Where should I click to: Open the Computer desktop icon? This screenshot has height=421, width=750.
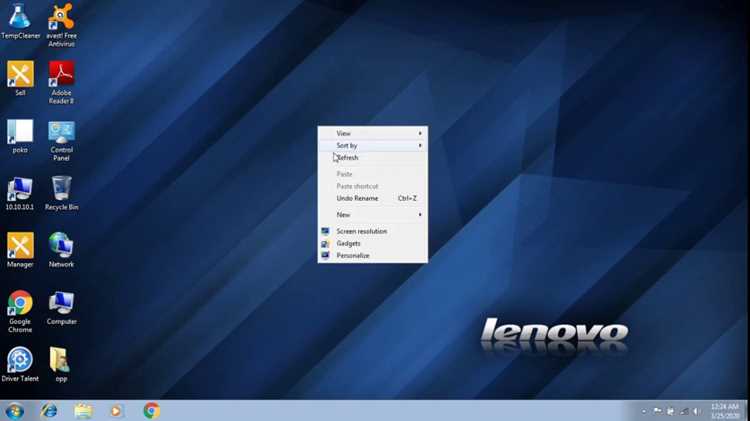(x=61, y=307)
